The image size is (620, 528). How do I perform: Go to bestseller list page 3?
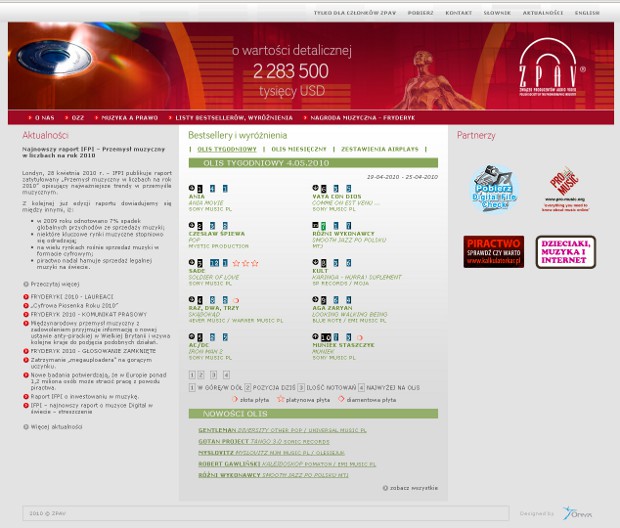(x=214, y=375)
